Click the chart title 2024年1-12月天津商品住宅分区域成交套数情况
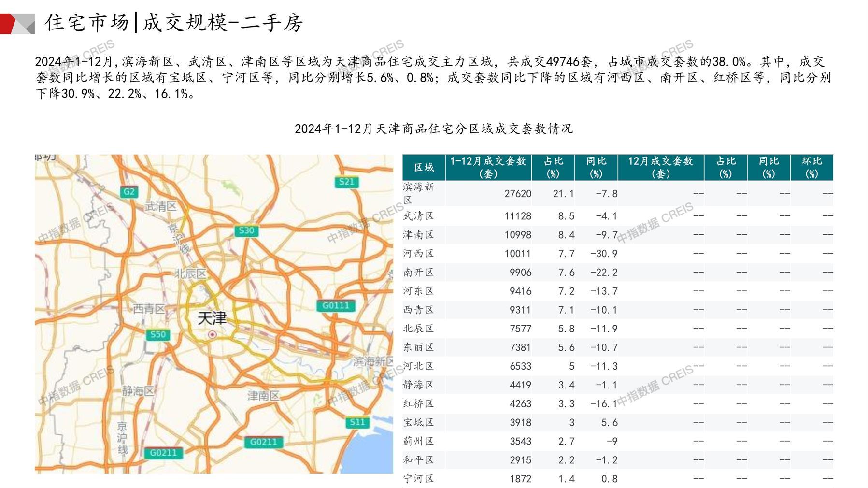The height and width of the screenshot is (488, 868). pyautogui.click(x=433, y=129)
